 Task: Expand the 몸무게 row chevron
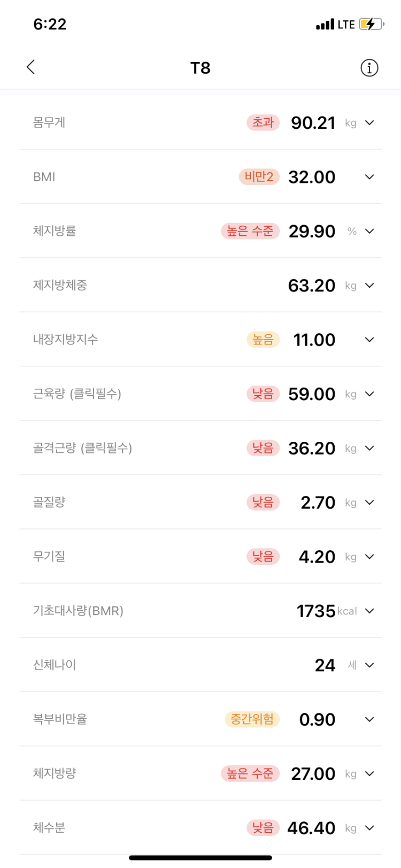click(x=369, y=123)
